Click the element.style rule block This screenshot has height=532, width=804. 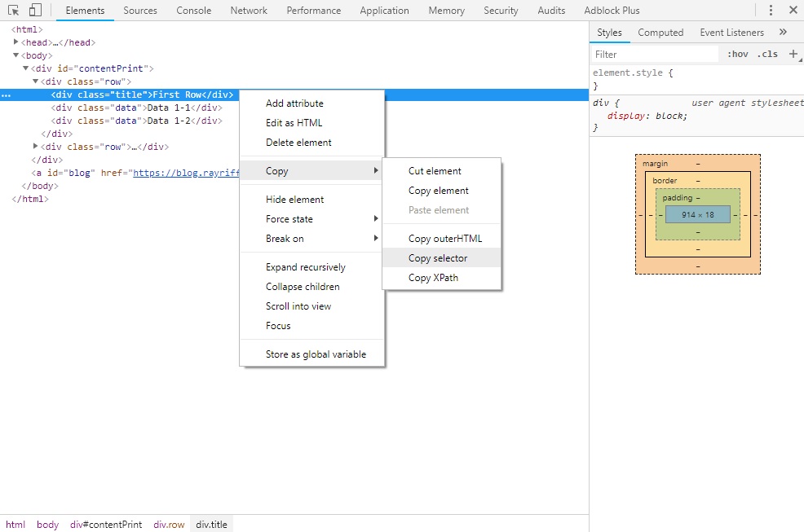(x=697, y=79)
